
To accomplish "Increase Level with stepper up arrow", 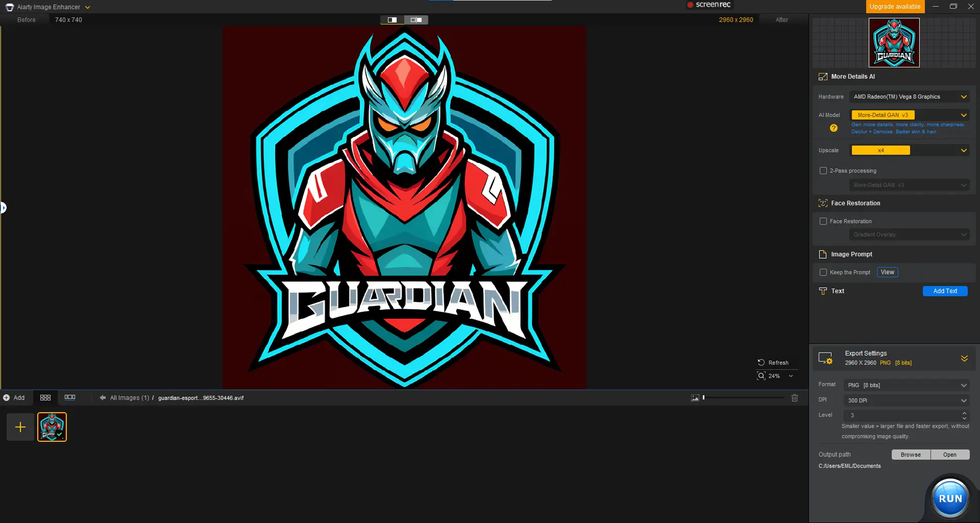I will [964, 413].
